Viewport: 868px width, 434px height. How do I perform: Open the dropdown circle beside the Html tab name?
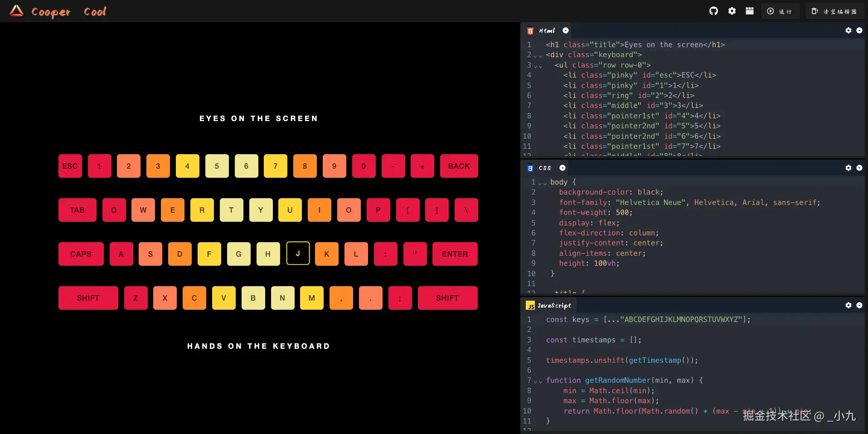click(x=566, y=30)
